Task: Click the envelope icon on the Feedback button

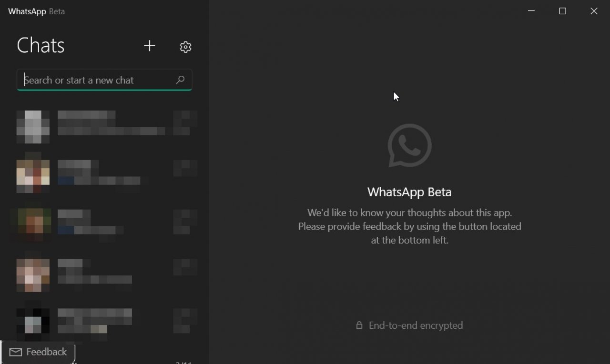Action: click(x=16, y=352)
